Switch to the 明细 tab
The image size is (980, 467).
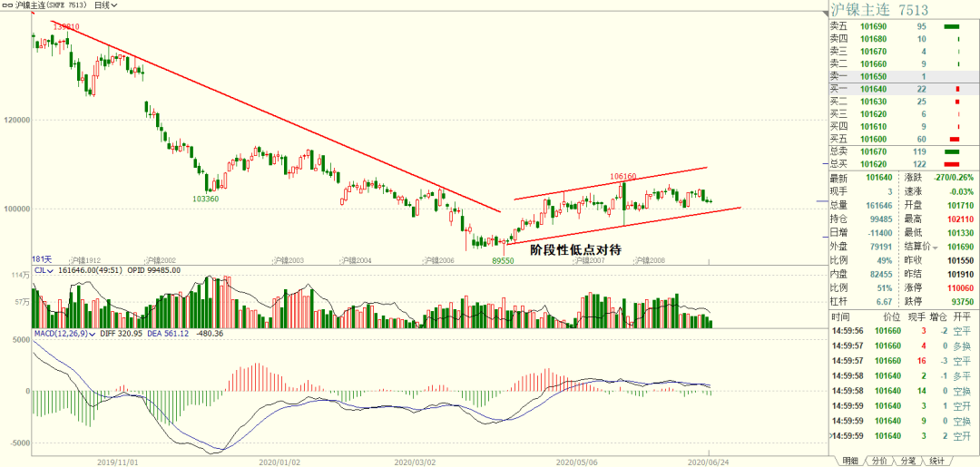click(x=849, y=461)
